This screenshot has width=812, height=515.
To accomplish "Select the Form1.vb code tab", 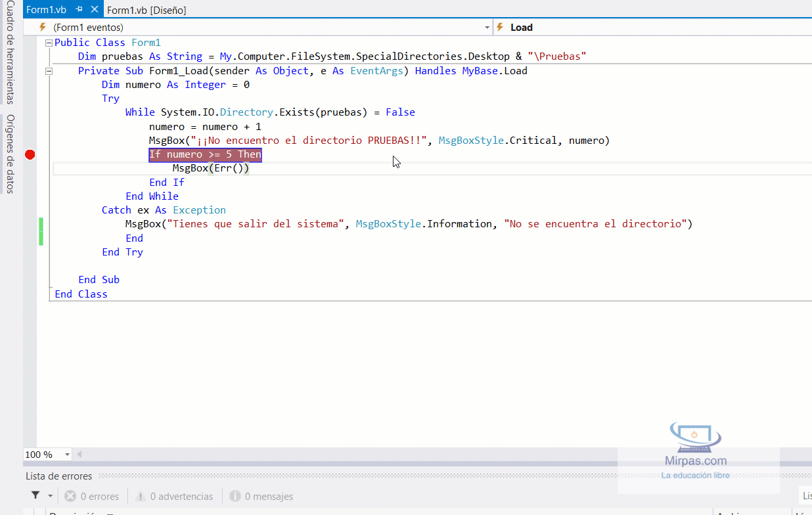I will point(47,10).
